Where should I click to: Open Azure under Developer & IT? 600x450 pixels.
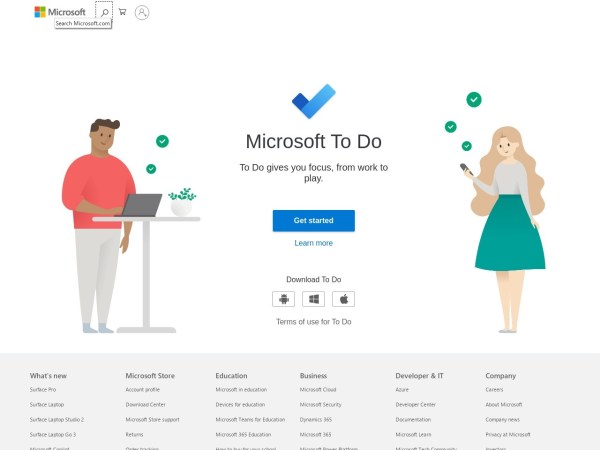(x=402, y=390)
